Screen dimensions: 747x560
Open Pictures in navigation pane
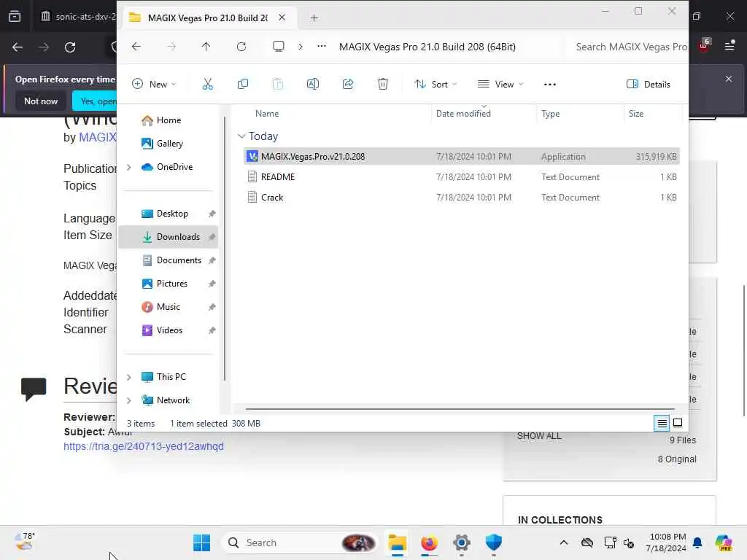click(168, 284)
